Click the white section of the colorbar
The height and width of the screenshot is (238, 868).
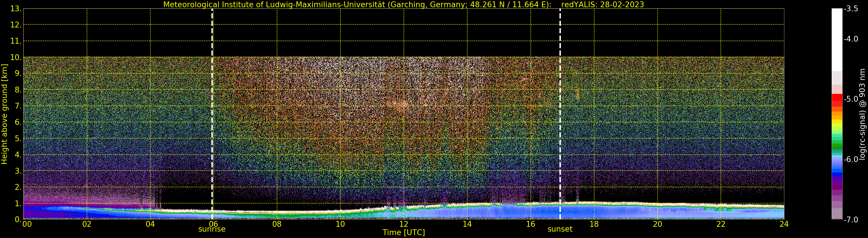click(x=837, y=40)
